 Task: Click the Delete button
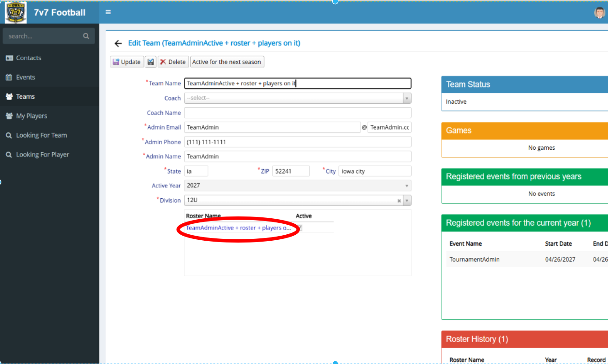point(173,62)
